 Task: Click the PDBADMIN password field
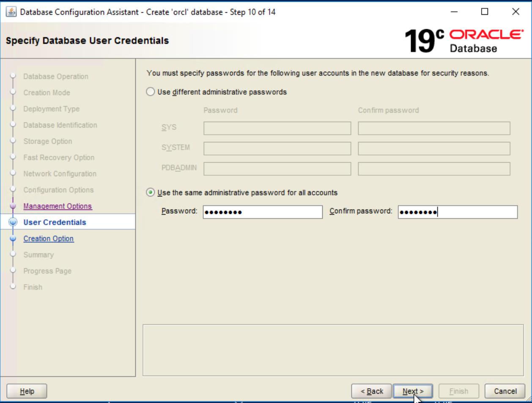(x=277, y=169)
